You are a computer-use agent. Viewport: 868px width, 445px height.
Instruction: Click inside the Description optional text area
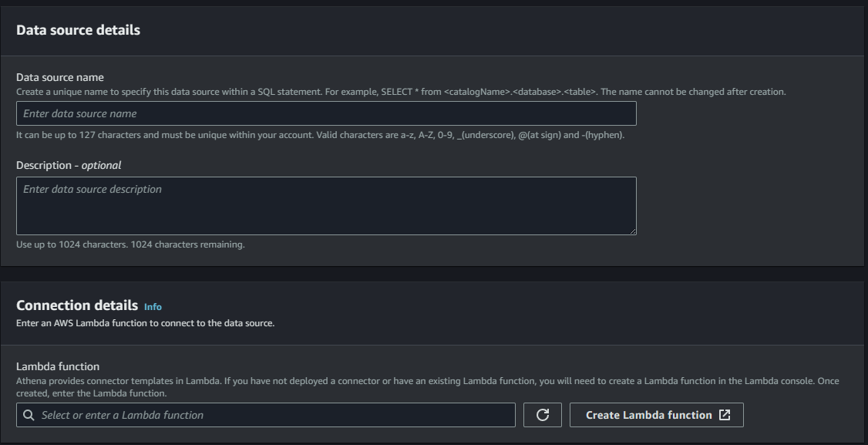coord(326,206)
